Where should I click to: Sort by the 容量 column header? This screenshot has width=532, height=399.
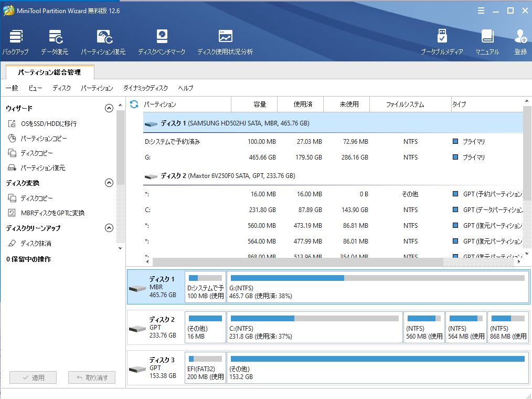point(254,104)
